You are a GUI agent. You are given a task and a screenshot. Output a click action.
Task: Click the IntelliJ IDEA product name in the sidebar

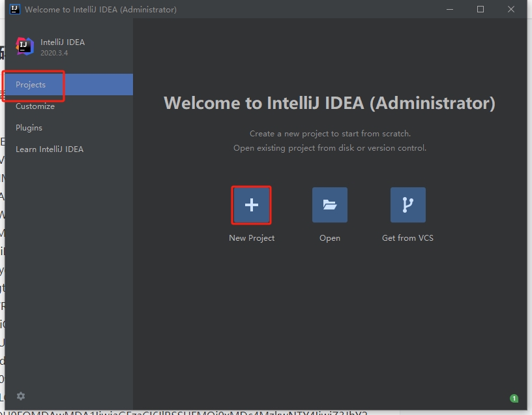pyautogui.click(x=63, y=42)
